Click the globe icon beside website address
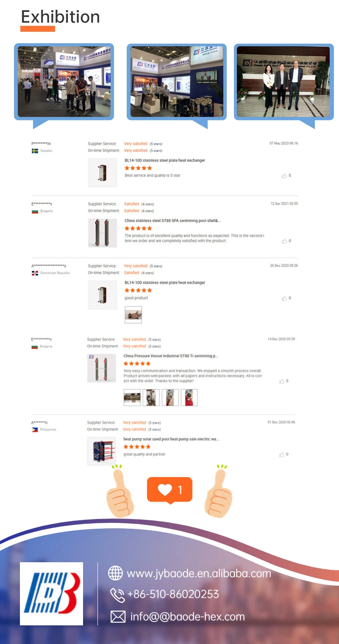Image resolution: width=339 pixels, height=644 pixels. (115, 573)
